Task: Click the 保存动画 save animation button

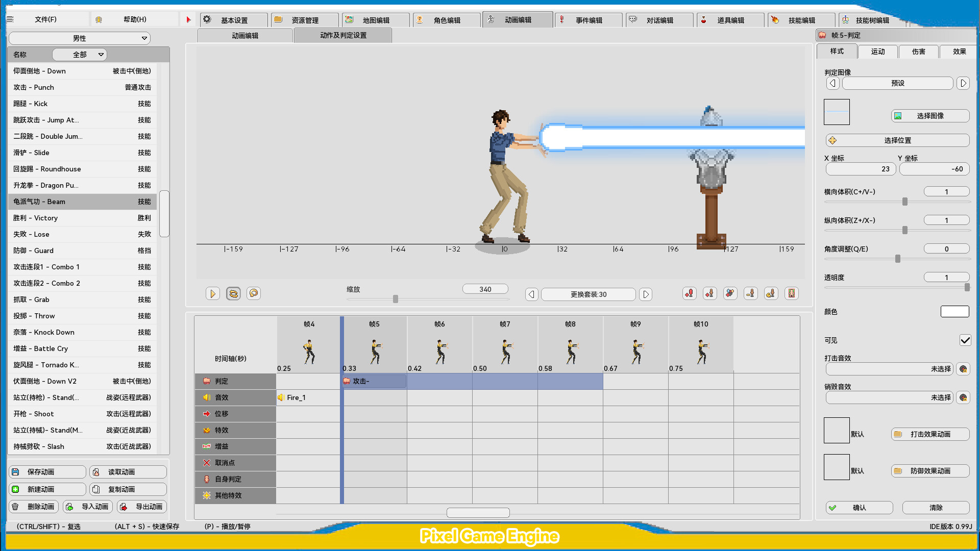Action: [47, 471]
